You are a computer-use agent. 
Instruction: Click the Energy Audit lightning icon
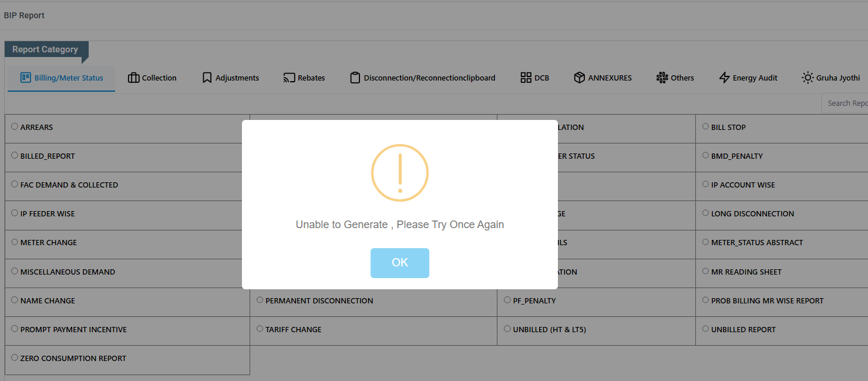tap(724, 78)
